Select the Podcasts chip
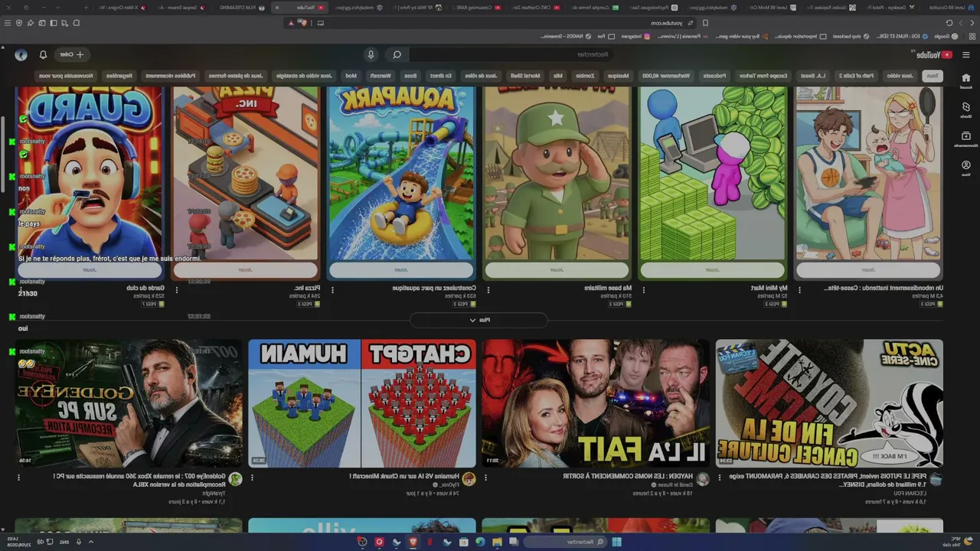The height and width of the screenshot is (551, 980). tap(715, 76)
